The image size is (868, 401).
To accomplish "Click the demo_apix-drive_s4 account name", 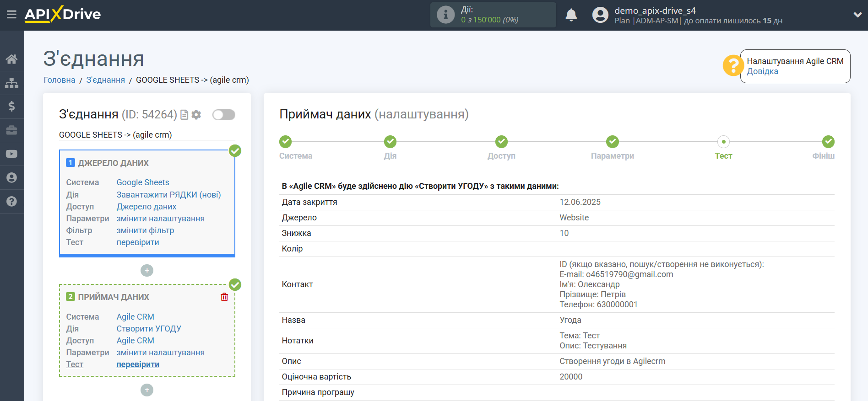I will pyautogui.click(x=655, y=11).
